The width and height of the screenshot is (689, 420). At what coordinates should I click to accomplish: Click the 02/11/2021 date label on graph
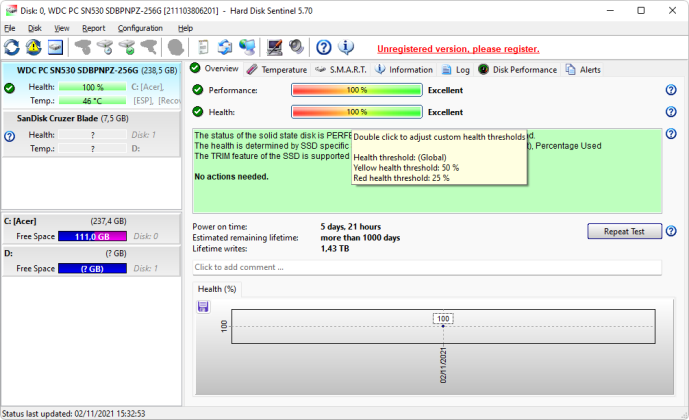tap(443, 365)
